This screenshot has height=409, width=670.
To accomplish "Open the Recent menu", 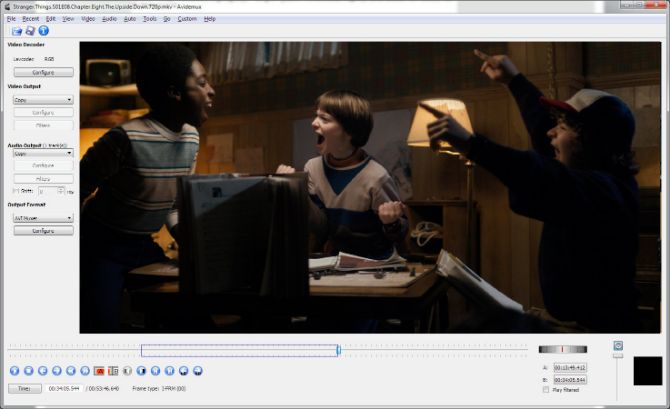I will (x=30, y=19).
